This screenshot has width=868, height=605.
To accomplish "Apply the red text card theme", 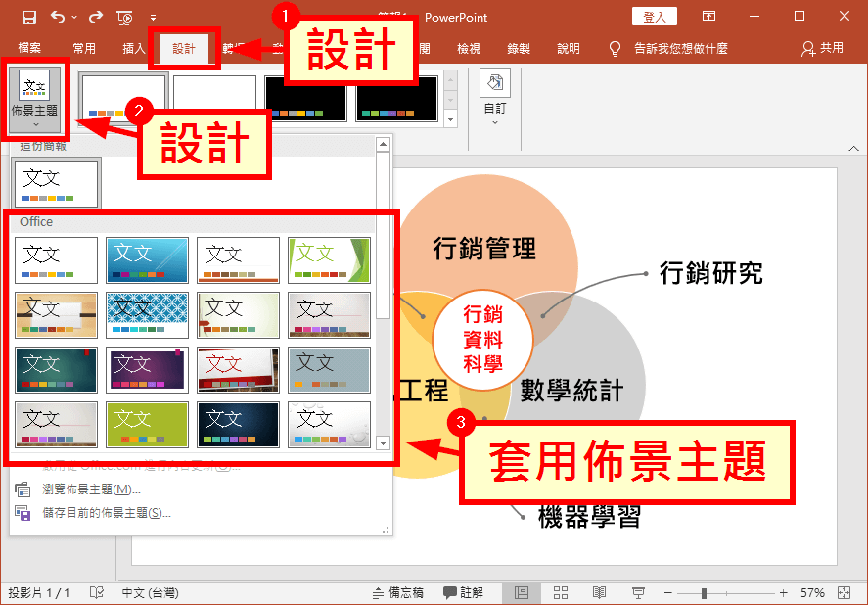I will coord(238,370).
